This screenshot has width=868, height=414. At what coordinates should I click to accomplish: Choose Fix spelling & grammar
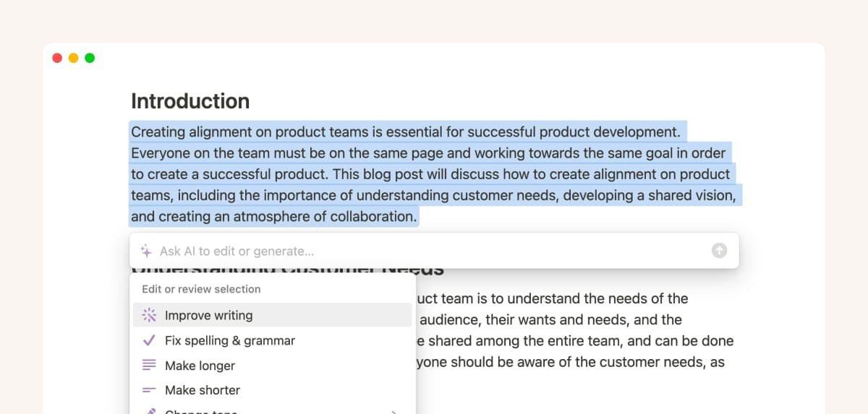click(230, 340)
